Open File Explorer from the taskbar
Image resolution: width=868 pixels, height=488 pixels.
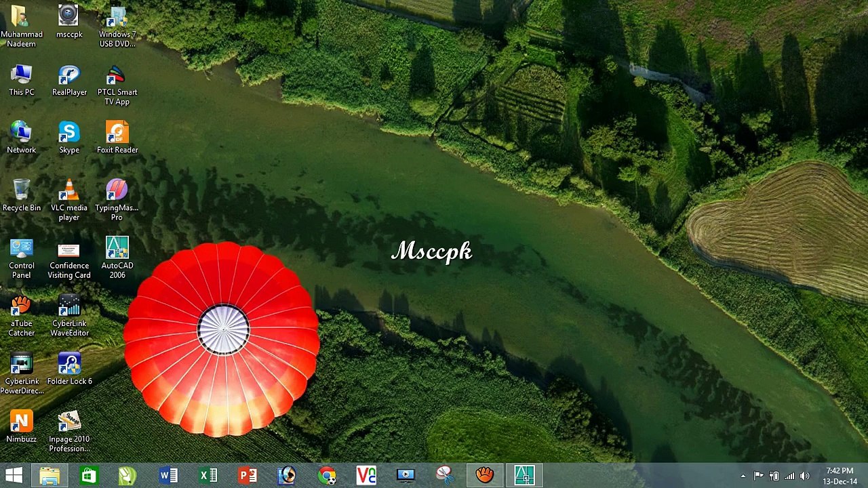(50, 475)
